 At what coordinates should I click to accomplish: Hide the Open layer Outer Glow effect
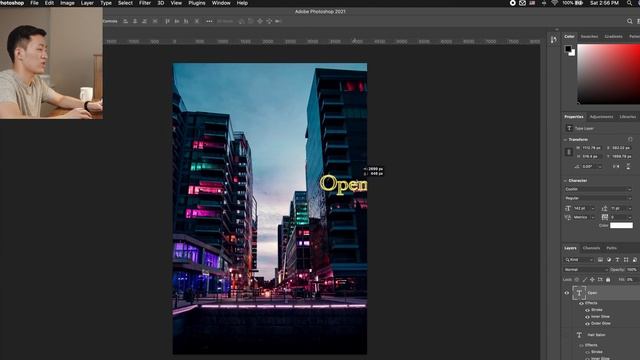587,324
